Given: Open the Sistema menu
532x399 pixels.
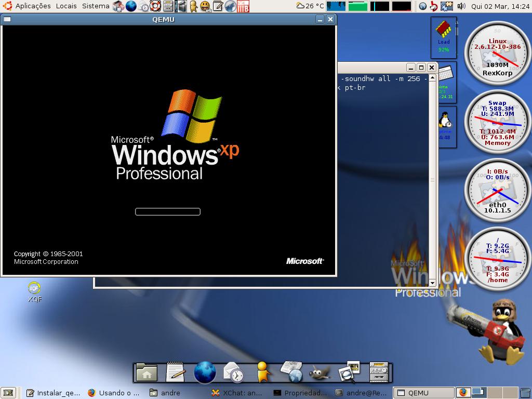Looking at the screenshot, I should (x=96, y=6).
